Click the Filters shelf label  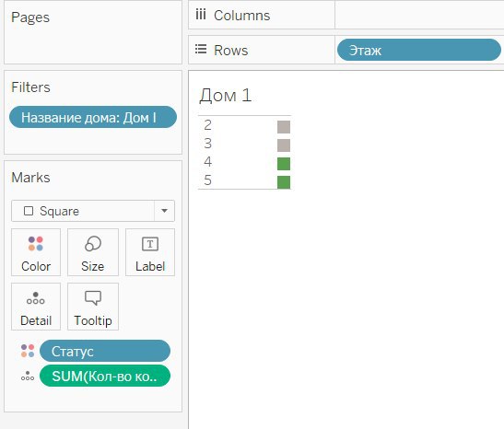tap(30, 87)
